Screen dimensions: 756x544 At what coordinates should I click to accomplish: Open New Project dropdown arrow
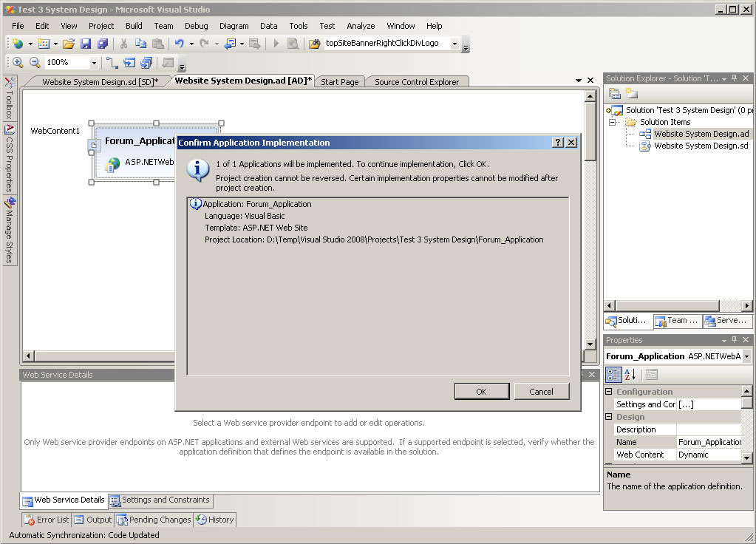click(x=30, y=44)
